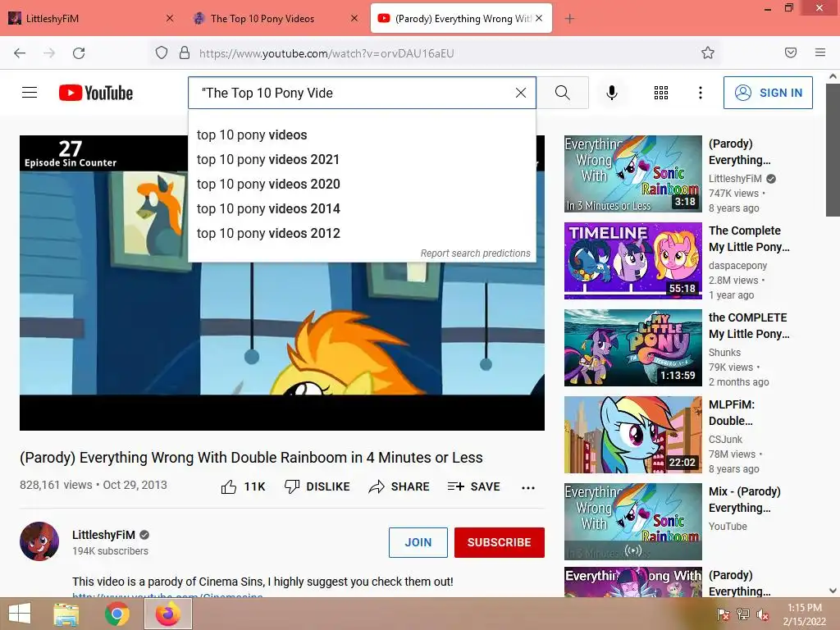Click the DISLIKE thumbs down button
The image size is (840, 630).
(x=317, y=486)
